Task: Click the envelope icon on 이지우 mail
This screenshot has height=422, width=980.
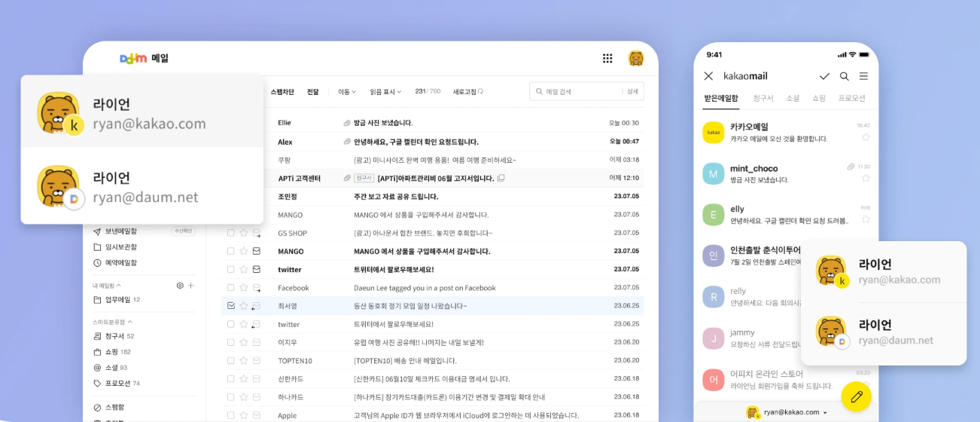Action: coord(257,342)
